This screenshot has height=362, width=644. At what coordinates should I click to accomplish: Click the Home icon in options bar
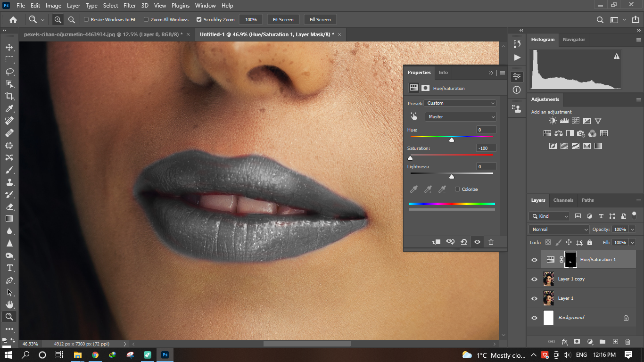[x=13, y=20]
